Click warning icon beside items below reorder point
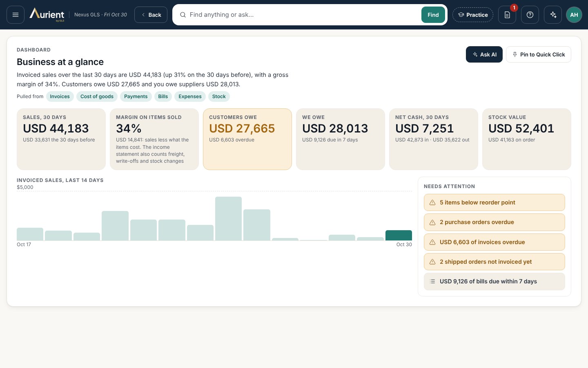The height and width of the screenshot is (368, 588). tap(432, 202)
